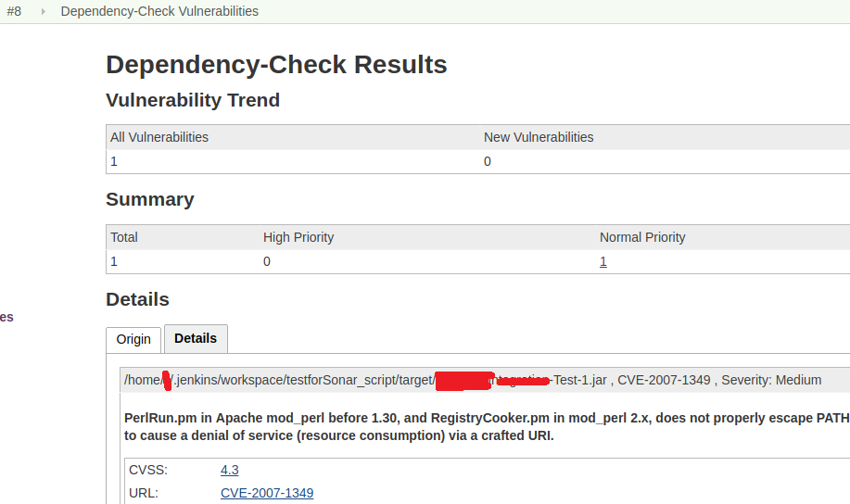Viewport: 850px width, 504px height.
Task: Open Dependency-Check Vulnerabilities breadcrumb
Action: tap(159, 11)
